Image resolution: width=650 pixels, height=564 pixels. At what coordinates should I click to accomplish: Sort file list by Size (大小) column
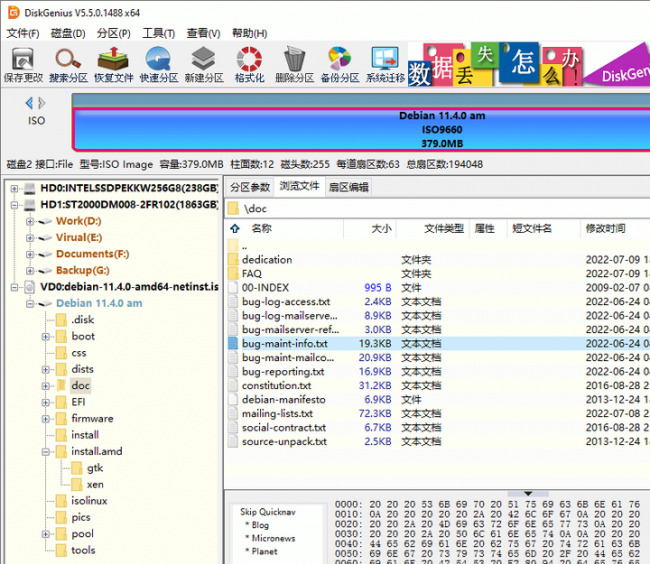tap(381, 228)
